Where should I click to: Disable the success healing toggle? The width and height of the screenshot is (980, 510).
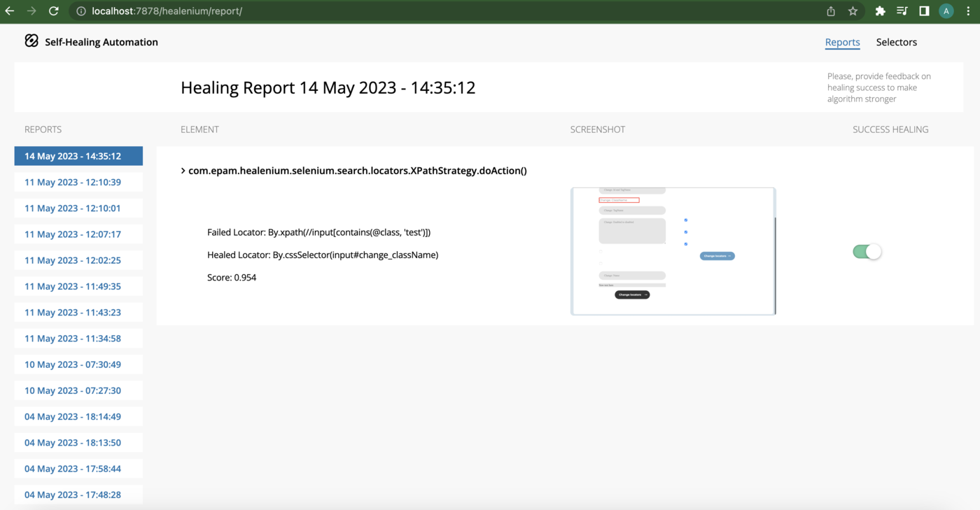click(x=867, y=251)
